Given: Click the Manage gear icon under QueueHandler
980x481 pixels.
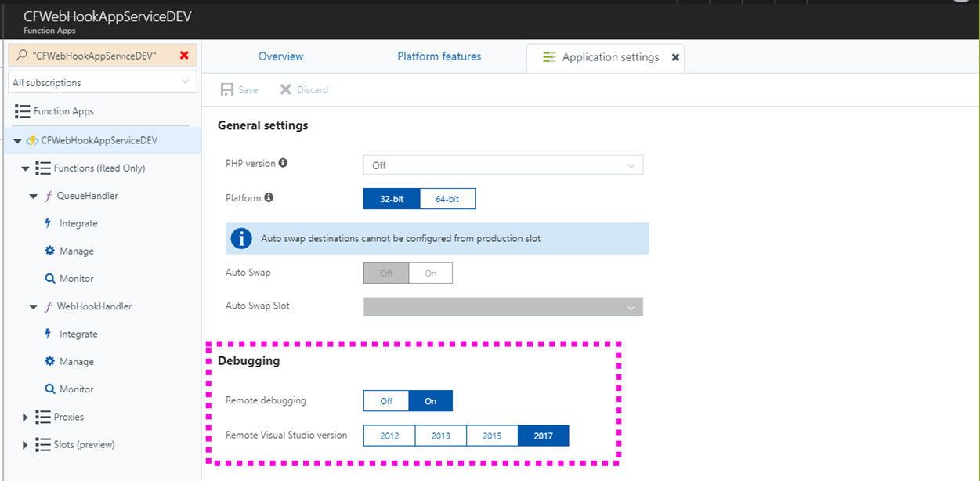Looking at the screenshot, I should point(50,251).
